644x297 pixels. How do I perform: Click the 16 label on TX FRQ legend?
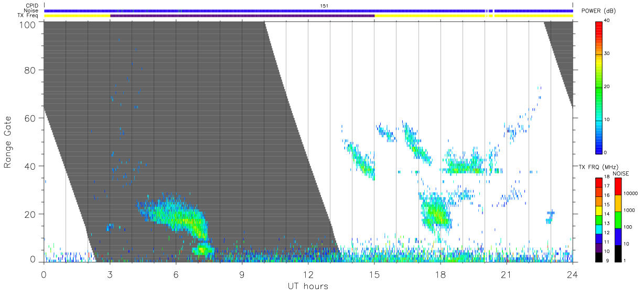click(x=608, y=195)
